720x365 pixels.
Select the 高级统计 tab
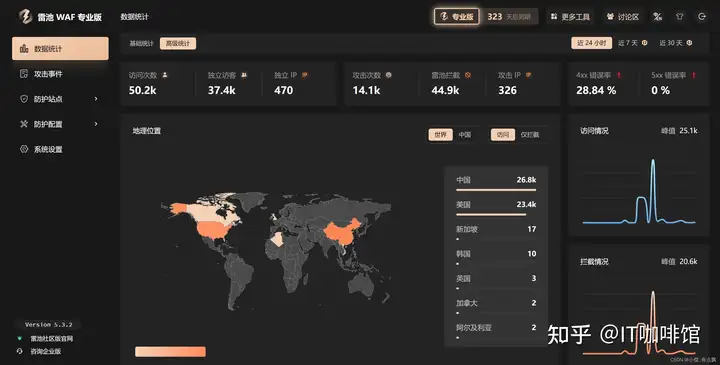178,44
